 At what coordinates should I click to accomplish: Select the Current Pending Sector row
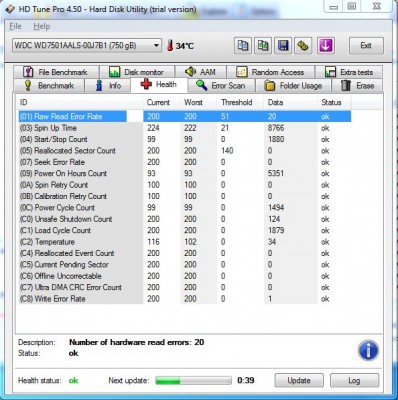[x=185, y=264]
